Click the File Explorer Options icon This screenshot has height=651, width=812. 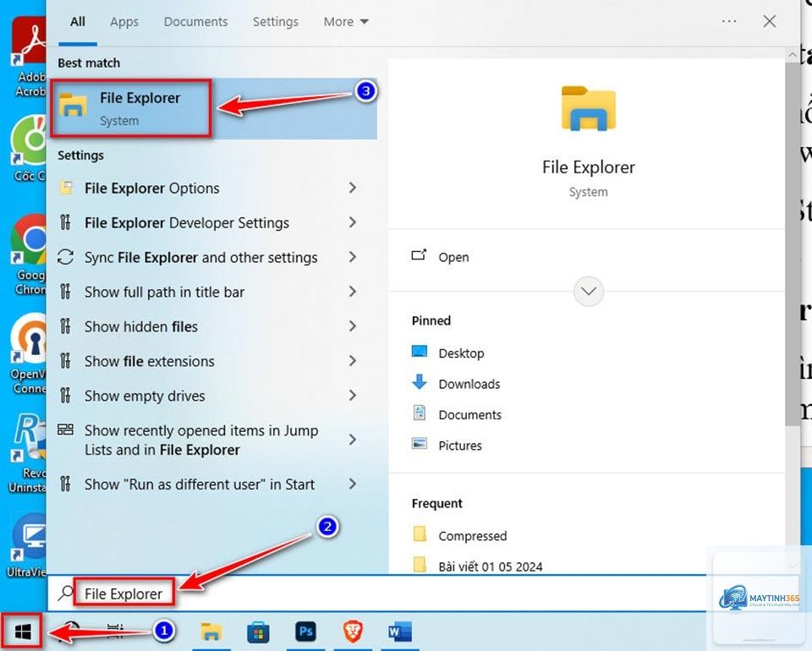point(66,188)
